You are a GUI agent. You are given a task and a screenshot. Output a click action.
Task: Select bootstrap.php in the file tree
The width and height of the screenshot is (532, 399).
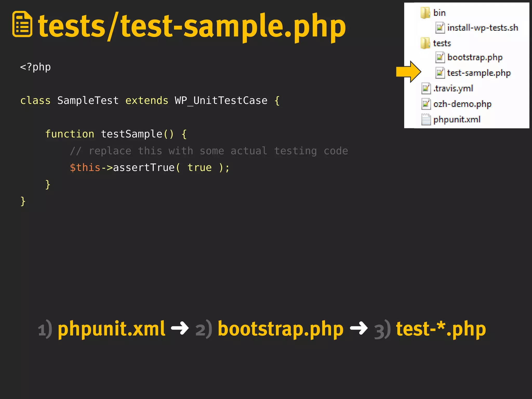click(x=475, y=57)
